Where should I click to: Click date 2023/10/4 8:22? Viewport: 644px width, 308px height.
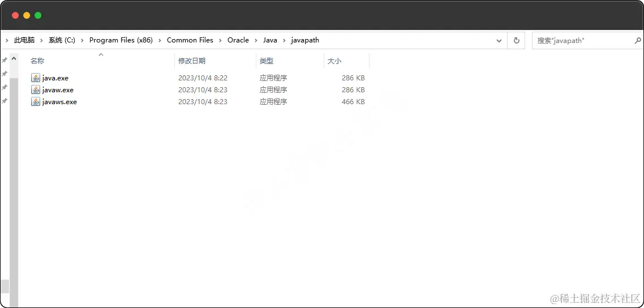(203, 78)
